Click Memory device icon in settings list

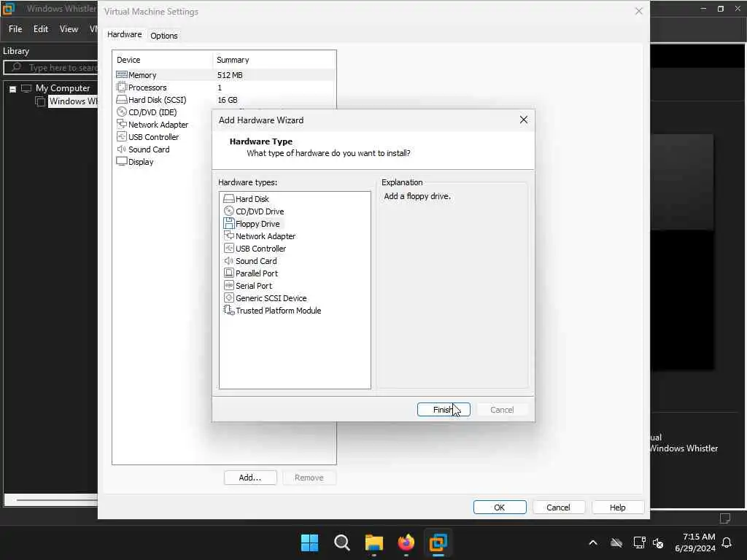click(122, 75)
